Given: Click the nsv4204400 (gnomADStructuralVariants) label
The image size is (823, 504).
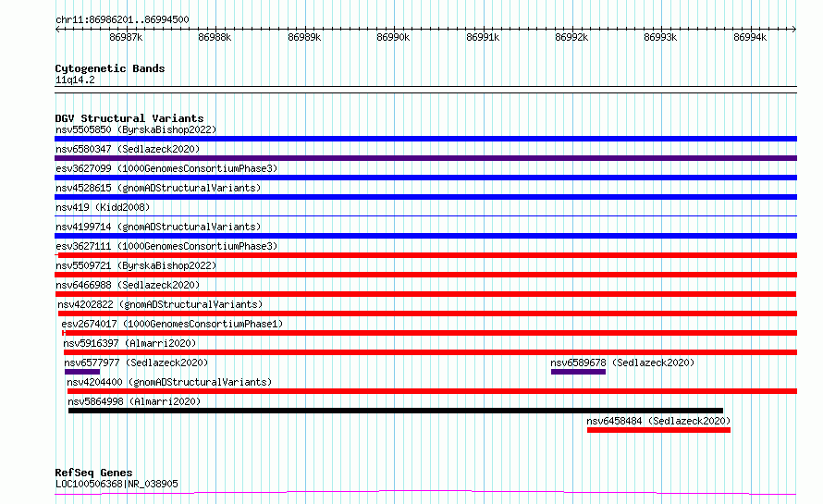Looking at the screenshot, I should 169,382.
